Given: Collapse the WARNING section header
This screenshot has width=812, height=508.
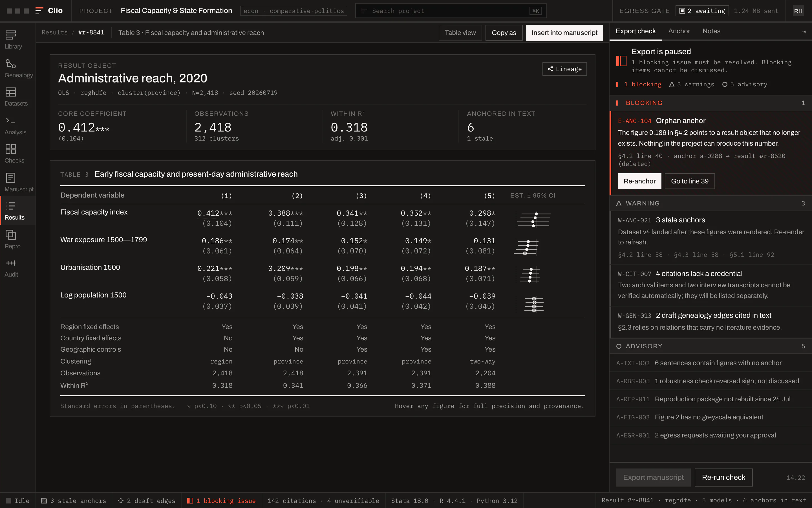Looking at the screenshot, I should pyautogui.click(x=711, y=203).
